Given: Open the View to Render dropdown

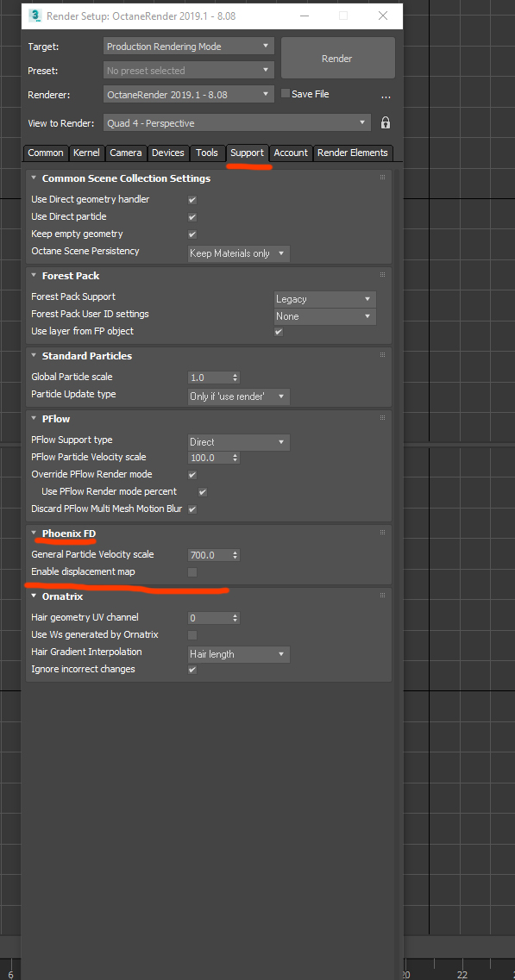Looking at the screenshot, I should point(236,123).
